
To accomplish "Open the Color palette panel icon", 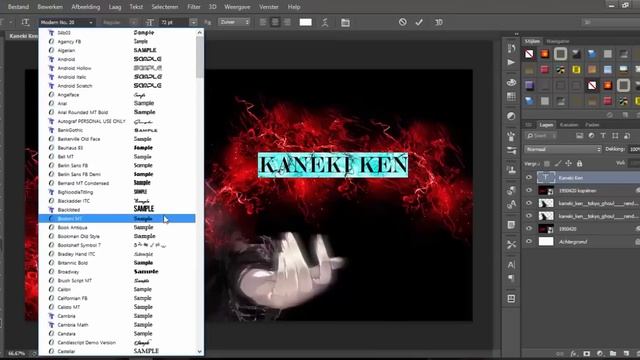I will [511, 82].
